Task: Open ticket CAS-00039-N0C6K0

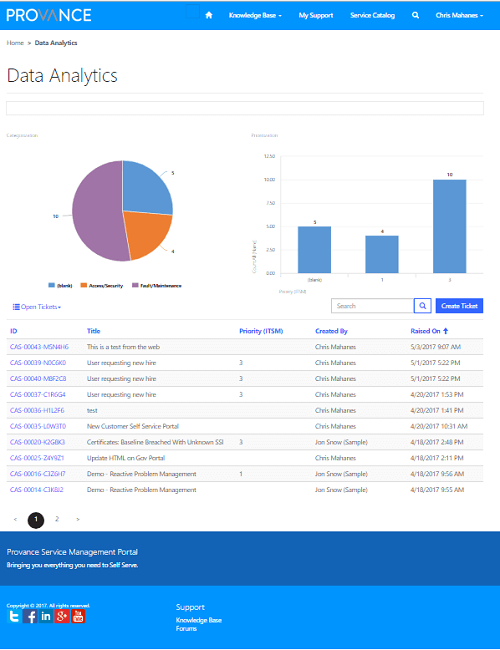Action: (x=38, y=363)
